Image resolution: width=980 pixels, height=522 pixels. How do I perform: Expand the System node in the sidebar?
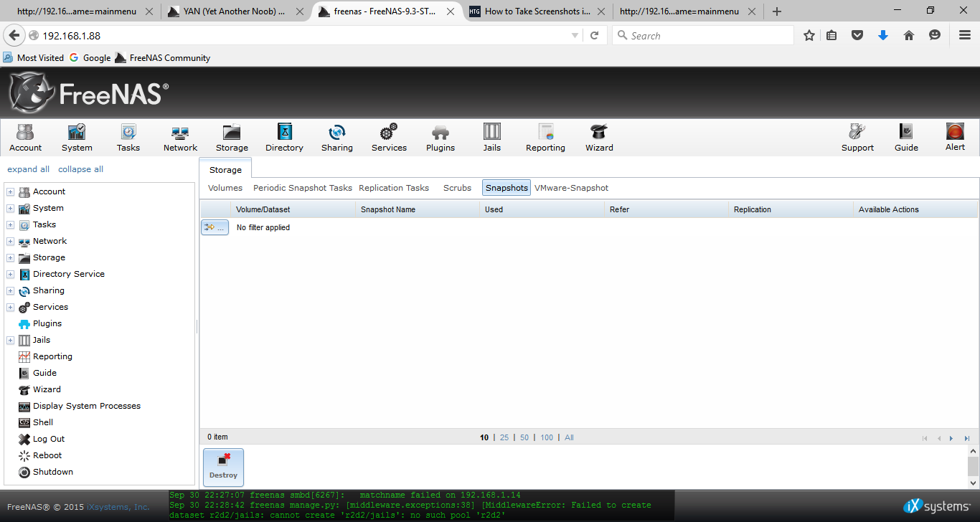[x=10, y=208]
